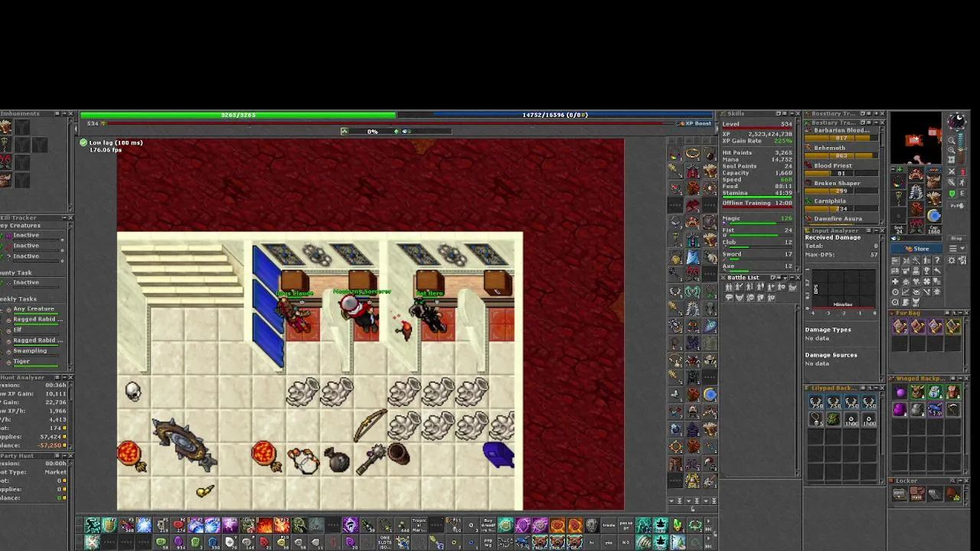Open the options gear icon
Image resolution: width=980 pixels, height=551 pixels.
click(x=952, y=260)
